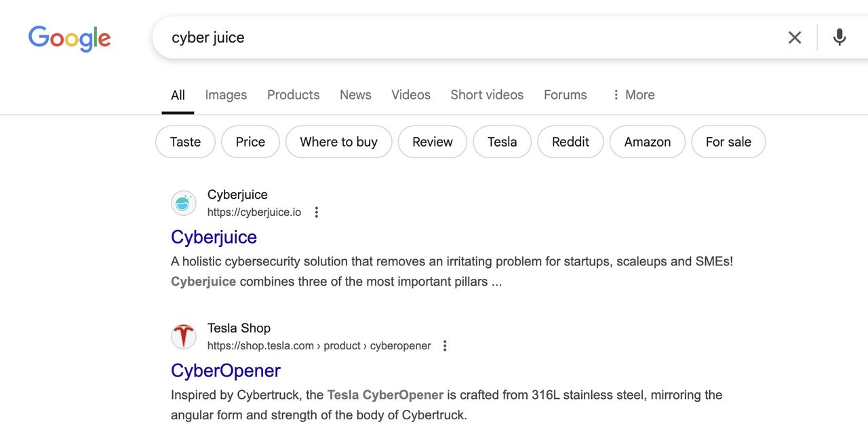
Task: Click the https://cyberjuice.io URL text
Action: point(254,212)
